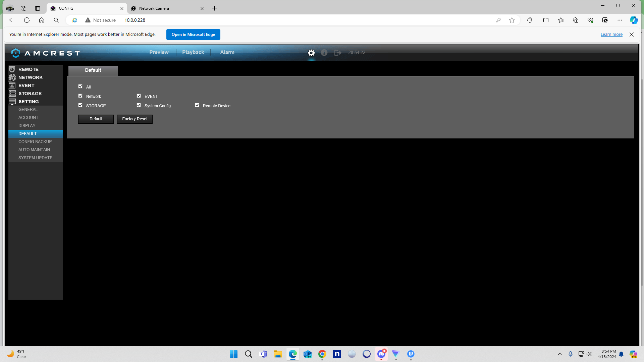Switch to the Playback tab

pyautogui.click(x=193, y=52)
